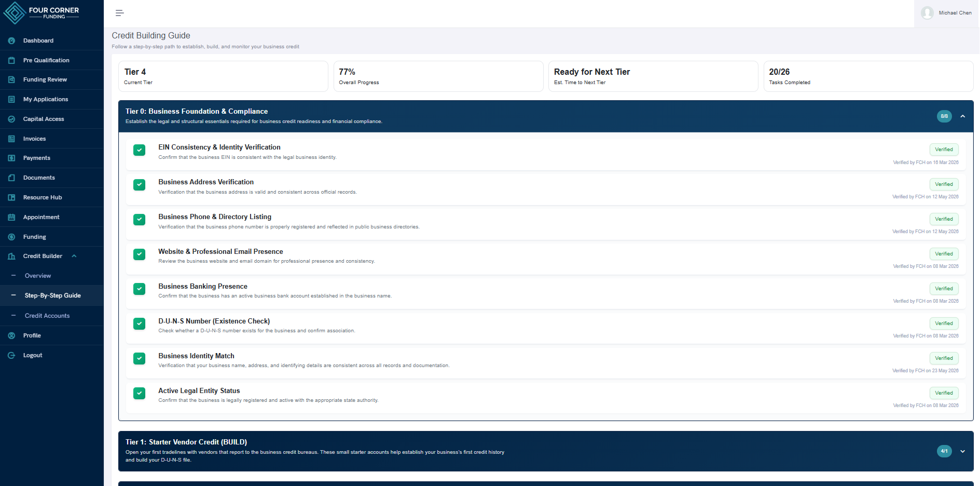The image size is (980, 486).
Task: Click the Appointment calendar icon
Action: click(x=11, y=217)
